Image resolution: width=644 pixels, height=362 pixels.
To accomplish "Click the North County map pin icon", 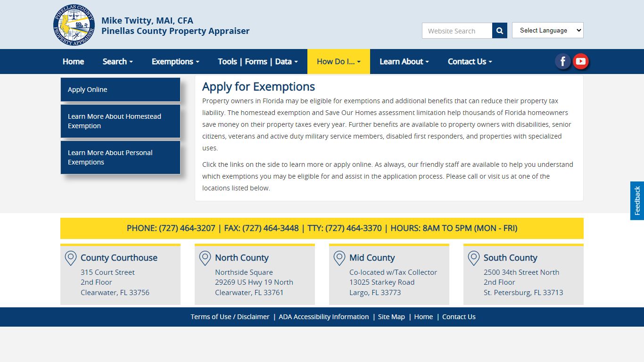I will (x=205, y=258).
